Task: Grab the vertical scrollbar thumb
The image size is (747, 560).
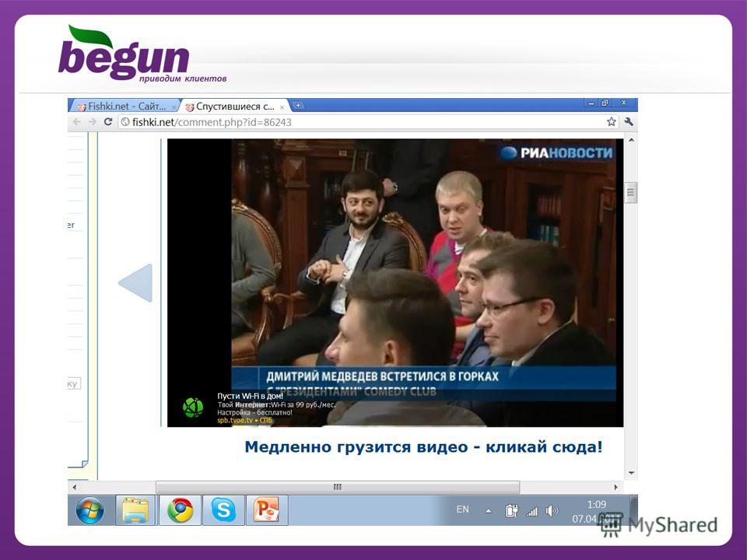Action: click(631, 192)
